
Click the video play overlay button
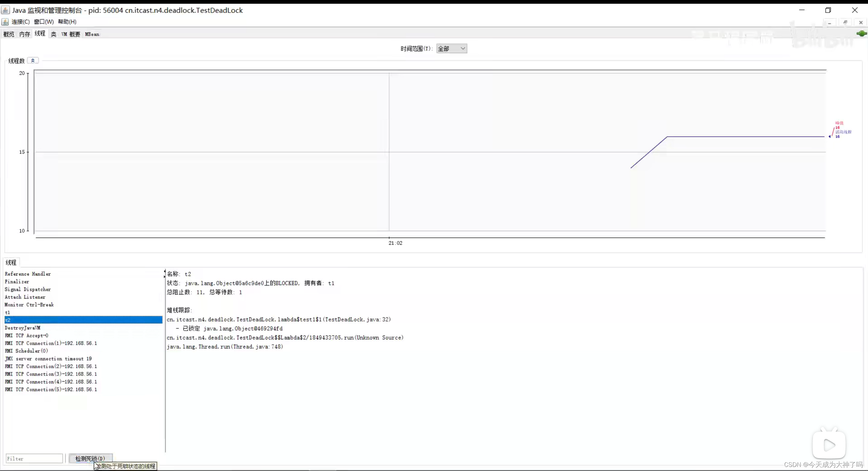point(829,445)
